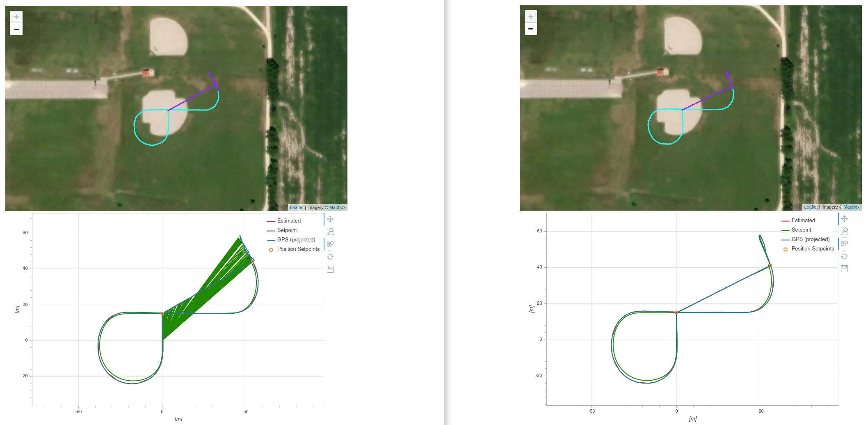Save the right plot using the floppy disk icon
This screenshot has height=425, width=868.
[845, 268]
